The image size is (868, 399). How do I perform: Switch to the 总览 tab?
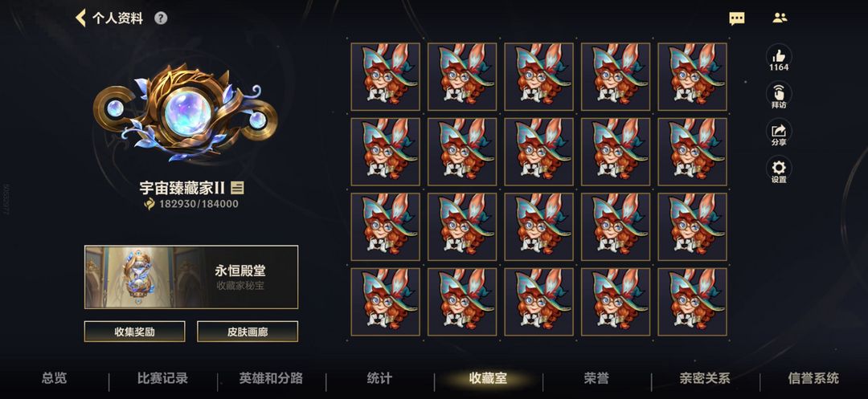click(55, 379)
